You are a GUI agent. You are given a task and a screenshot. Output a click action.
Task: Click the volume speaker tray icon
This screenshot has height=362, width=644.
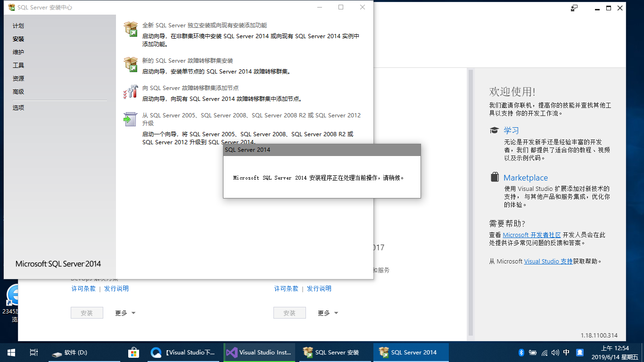555,353
